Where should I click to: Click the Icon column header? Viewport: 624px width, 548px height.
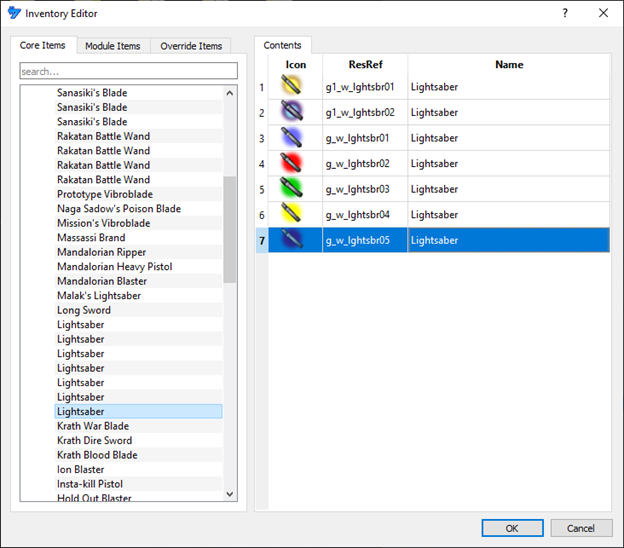(296, 64)
